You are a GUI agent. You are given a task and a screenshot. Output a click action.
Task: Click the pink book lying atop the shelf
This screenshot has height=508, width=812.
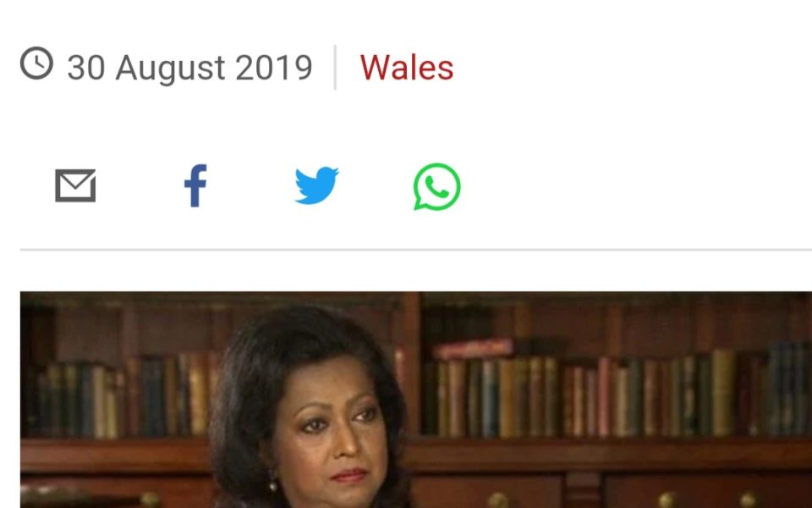pyautogui.click(x=474, y=348)
